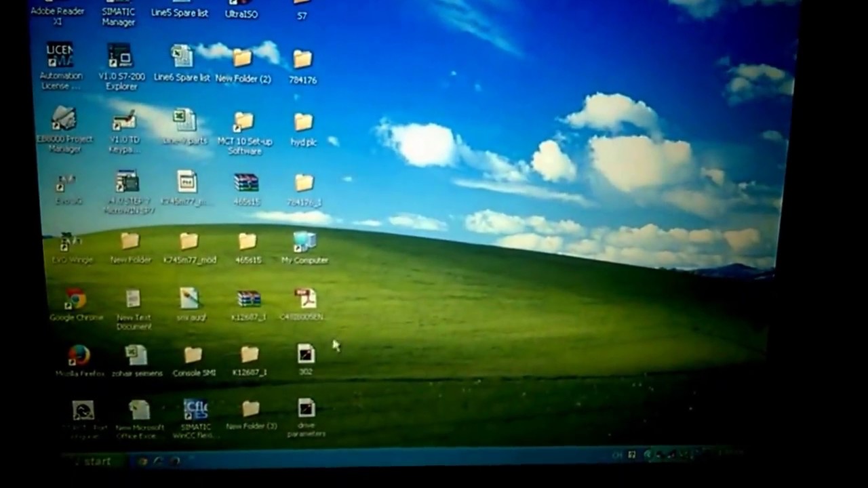Open the 784176_3 folder
Viewport: 868px width, 488px height.
click(x=304, y=190)
